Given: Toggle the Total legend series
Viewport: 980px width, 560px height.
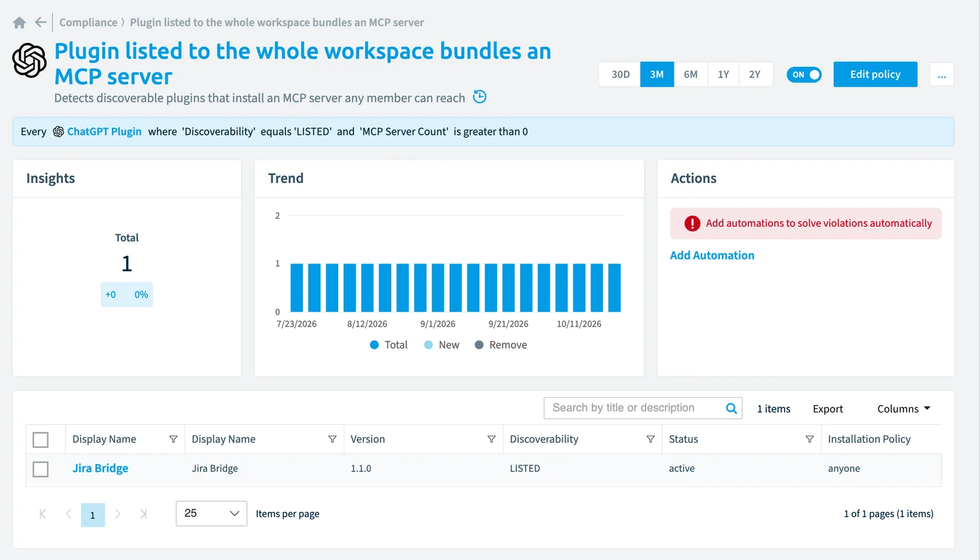Looking at the screenshot, I should pos(389,345).
